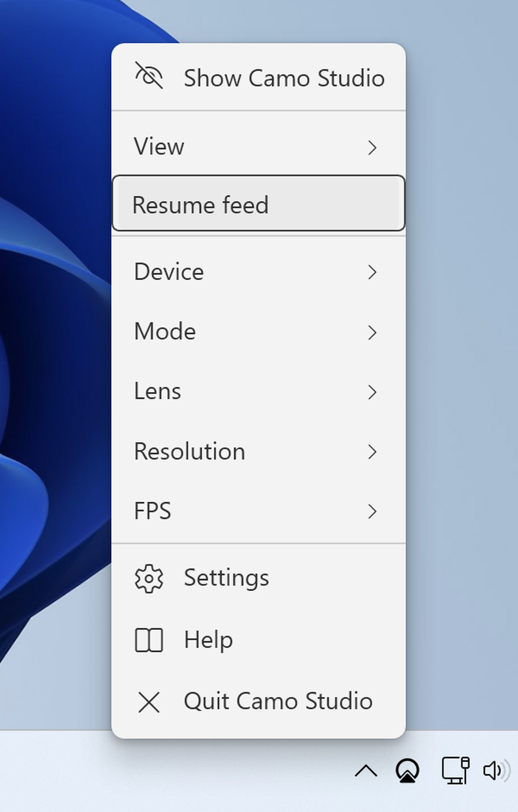
Task: Open the Resolution submenu
Action: click(190, 451)
